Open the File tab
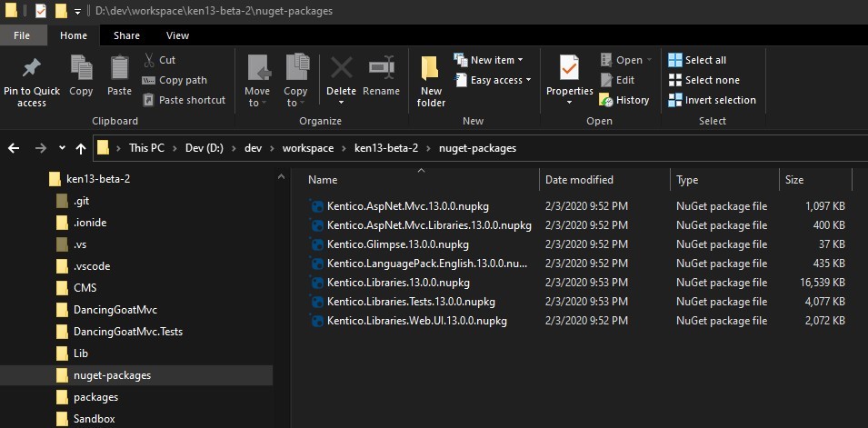The width and height of the screenshot is (868, 428). 22,35
